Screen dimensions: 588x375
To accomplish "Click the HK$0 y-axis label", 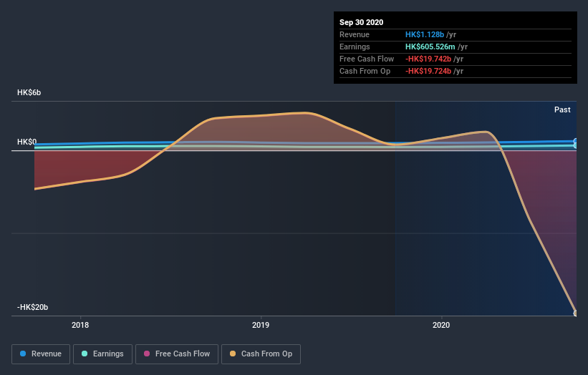I will coord(27,142).
